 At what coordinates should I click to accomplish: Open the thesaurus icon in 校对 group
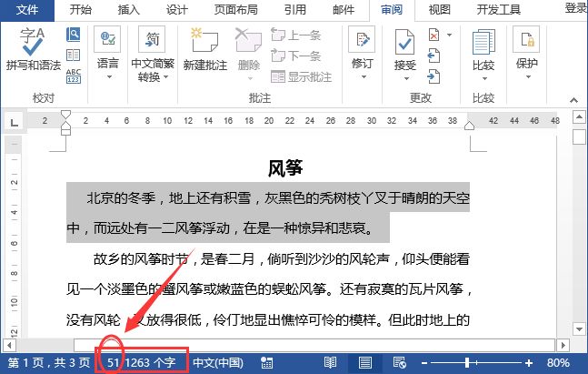tap(73, 56)
